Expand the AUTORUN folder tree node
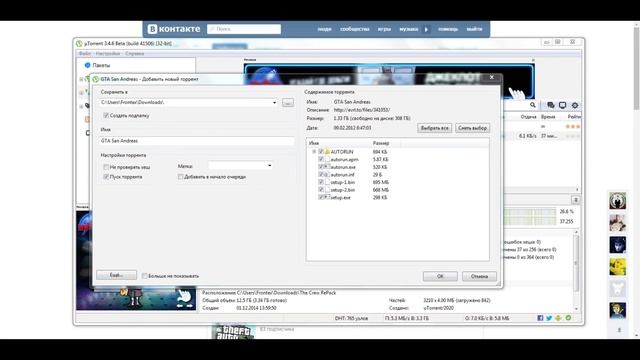The height and width of the screenshot is (360, 640). tap(314, 151)
